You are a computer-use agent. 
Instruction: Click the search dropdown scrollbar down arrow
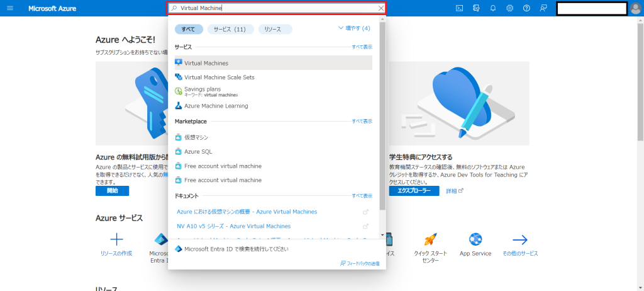pos(382,235)
